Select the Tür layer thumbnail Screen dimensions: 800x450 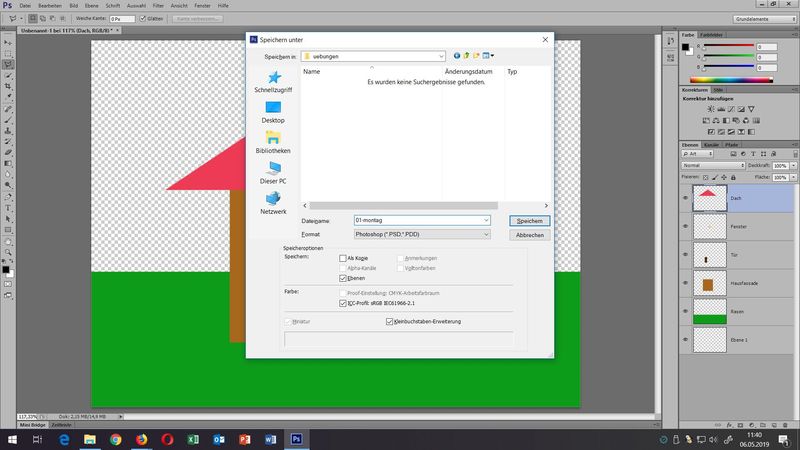click(709, 255)
